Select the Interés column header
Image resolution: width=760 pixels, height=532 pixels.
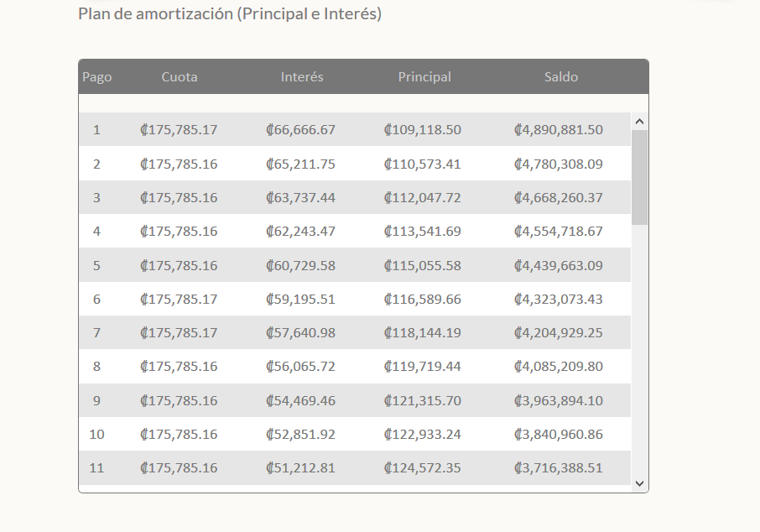pos(302,77)
